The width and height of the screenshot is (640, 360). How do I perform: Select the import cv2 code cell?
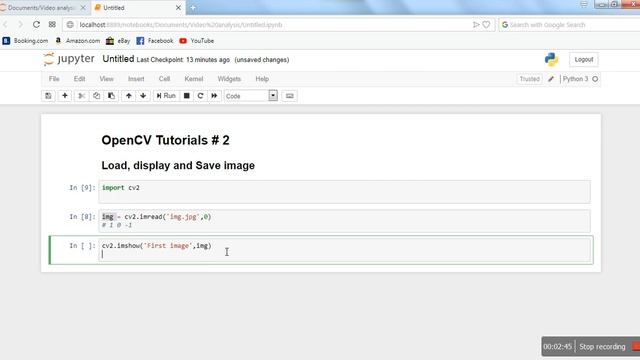coord(344,192)
